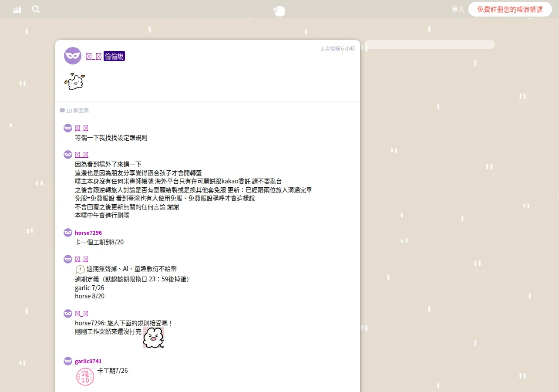Image resolution: width=559 pixels, height=392 pixels.
Task: Open the post author's large mask avatar
Action: point(73,56)
